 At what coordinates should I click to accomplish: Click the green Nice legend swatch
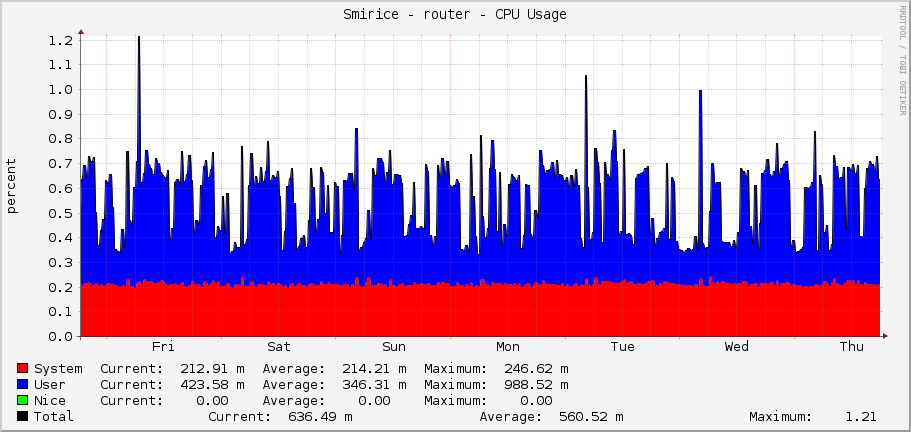23,401
